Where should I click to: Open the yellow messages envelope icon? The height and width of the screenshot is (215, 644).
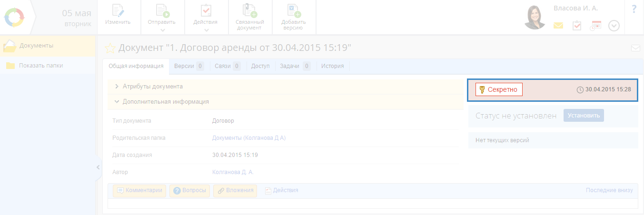[558, 26]
